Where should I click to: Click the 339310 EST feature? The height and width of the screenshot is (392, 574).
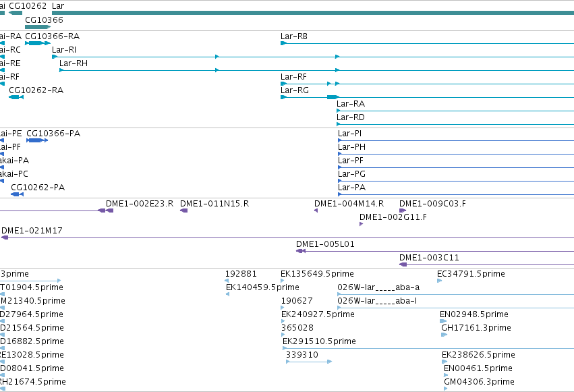309,362
